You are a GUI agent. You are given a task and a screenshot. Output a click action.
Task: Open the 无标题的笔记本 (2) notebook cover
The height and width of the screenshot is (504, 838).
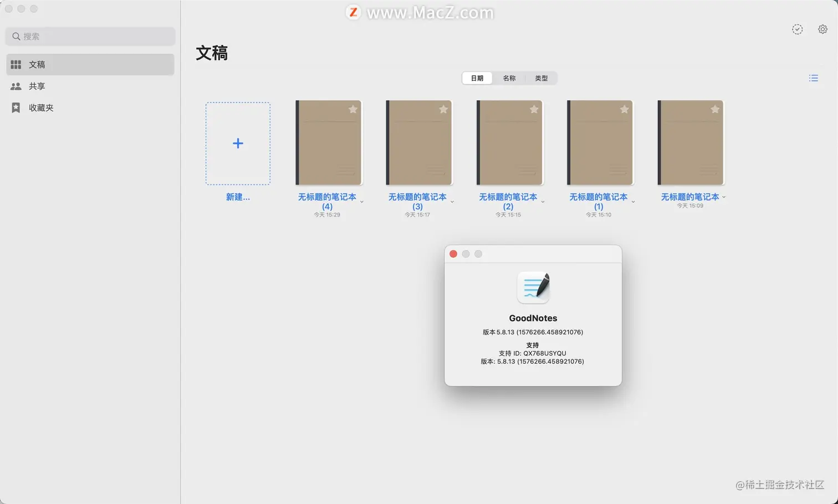(510, 143)
